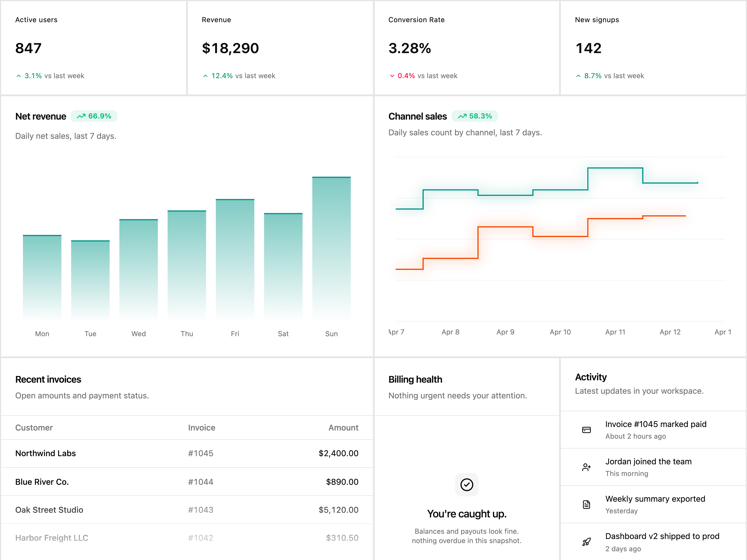Click the $310.50 amount cell
747x560 pixels.
coord(342,538)
